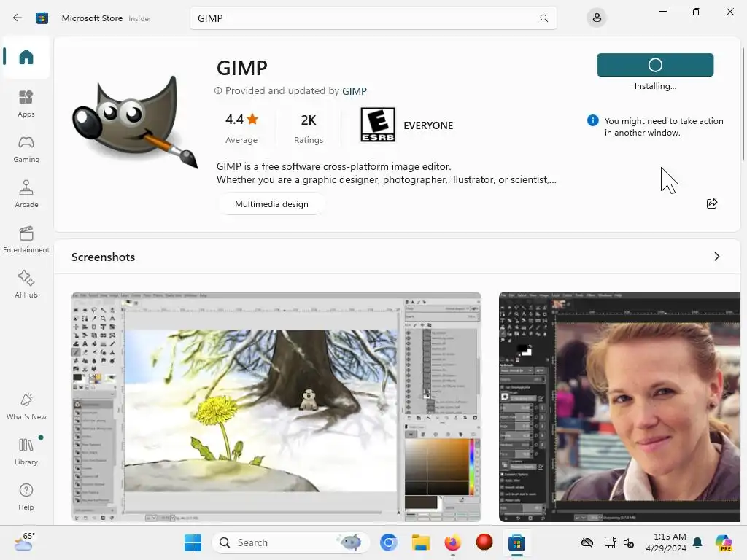Click the 2K Ratings count
This screenshot has width=747, height=560.
(x=309, y=128)
